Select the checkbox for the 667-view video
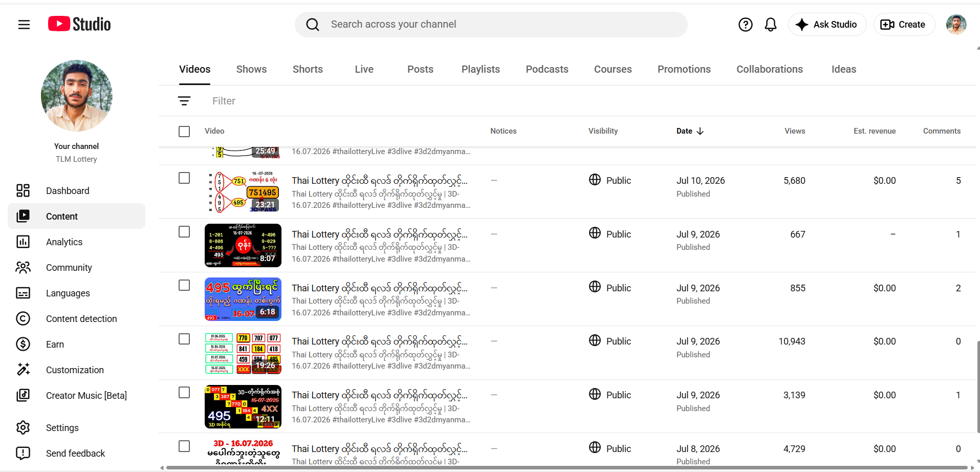The height and width of the screenshot is (472, 980). tap(184, 232)
